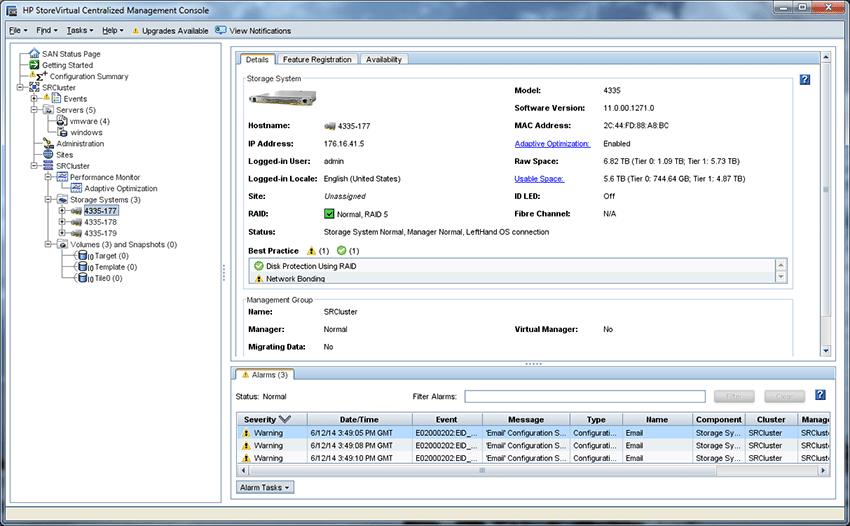The image size is (850, 526).
Task: Open help icon in Details panel
Action: pos(805,80)
